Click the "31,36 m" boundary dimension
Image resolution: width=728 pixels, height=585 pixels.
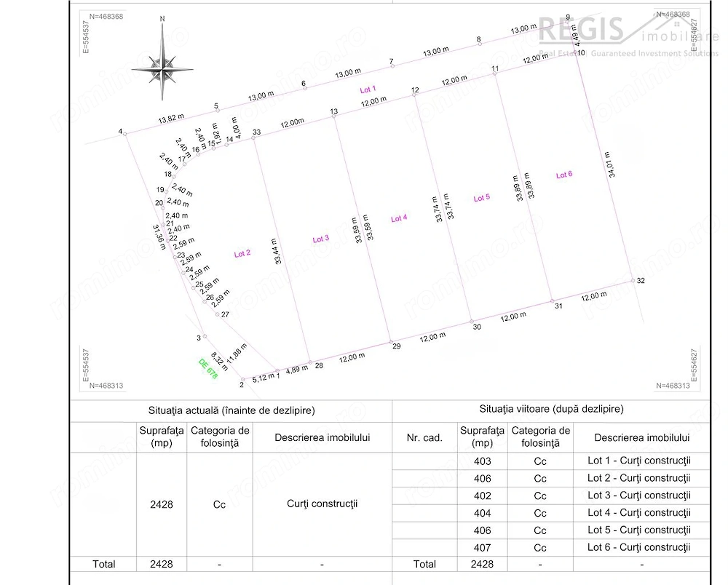tap(159, 237)
